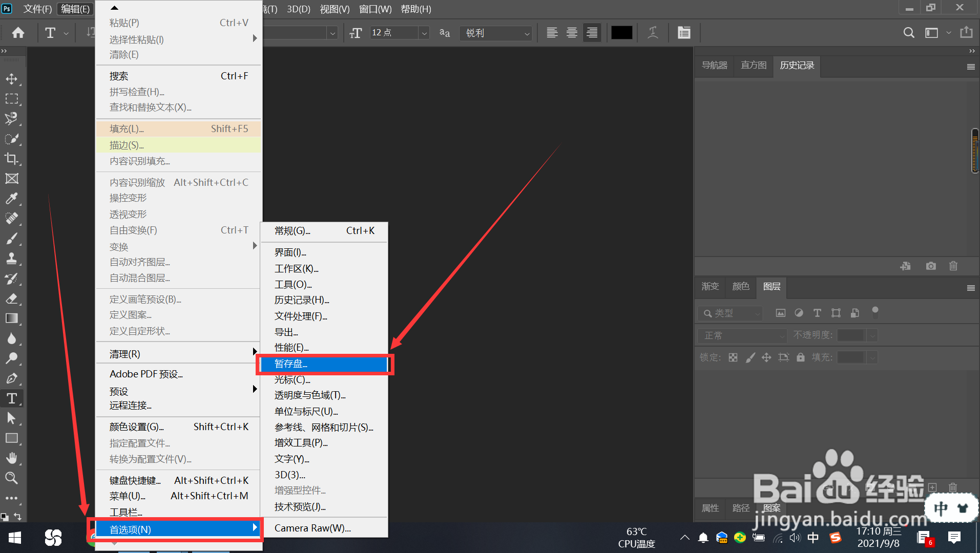Viewport: 980px width, 553px height.
Task: Select the Clone Stamp tool
Action: click(12, 259)
